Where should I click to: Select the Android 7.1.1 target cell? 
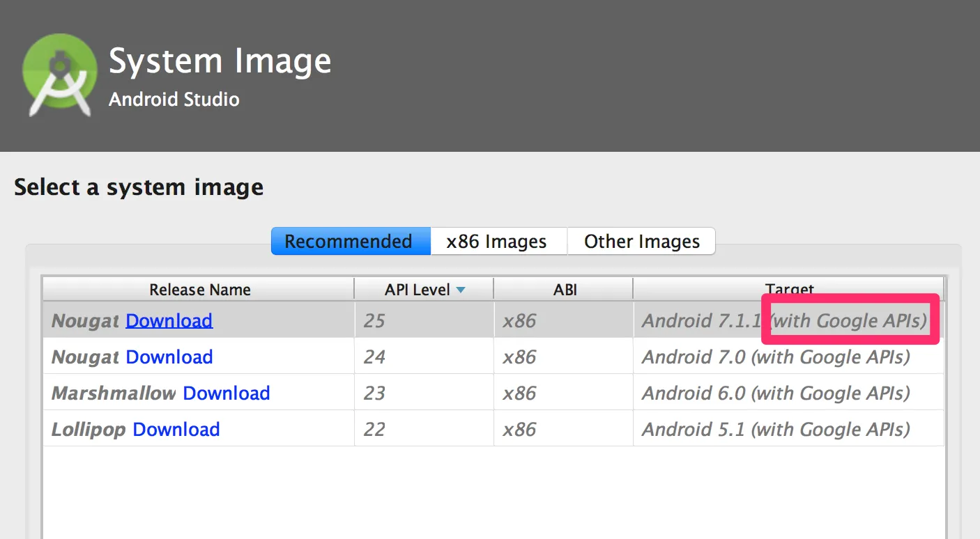[788, 320]
